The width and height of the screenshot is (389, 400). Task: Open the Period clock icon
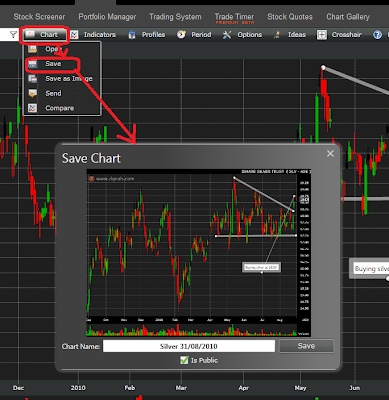click(181, 34)
